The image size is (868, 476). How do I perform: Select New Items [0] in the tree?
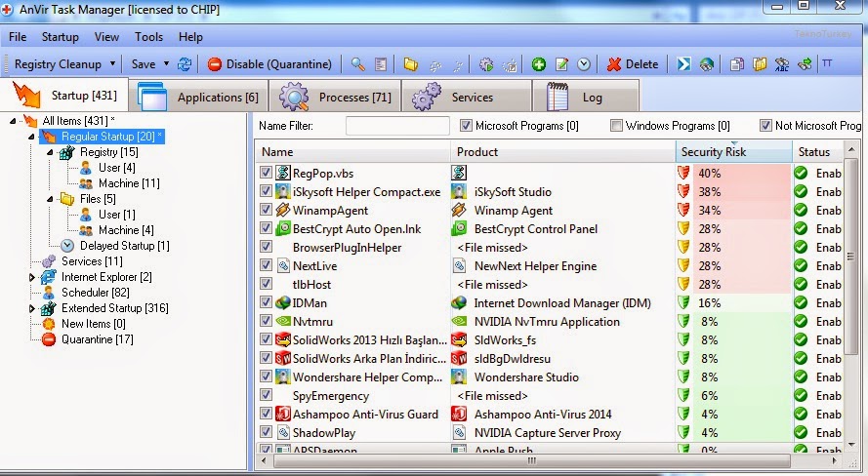point(94,324)
